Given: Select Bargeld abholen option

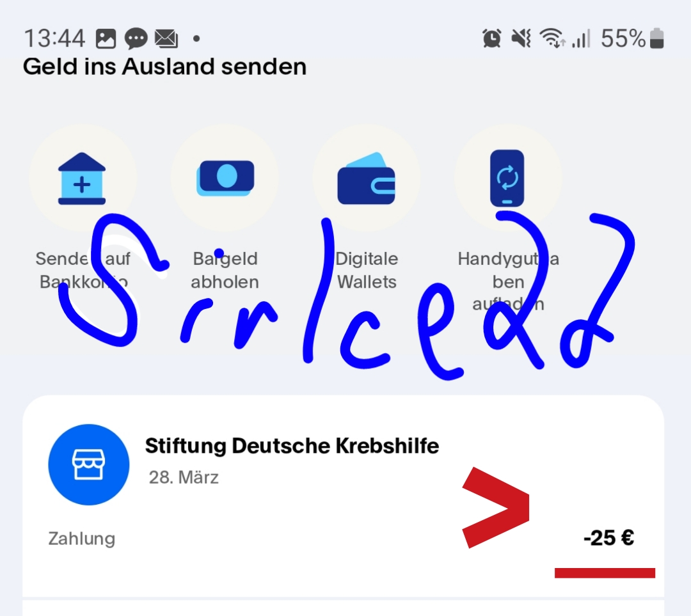Looking at the screenshot, I should pyautogui.click(x=225, y=270).
